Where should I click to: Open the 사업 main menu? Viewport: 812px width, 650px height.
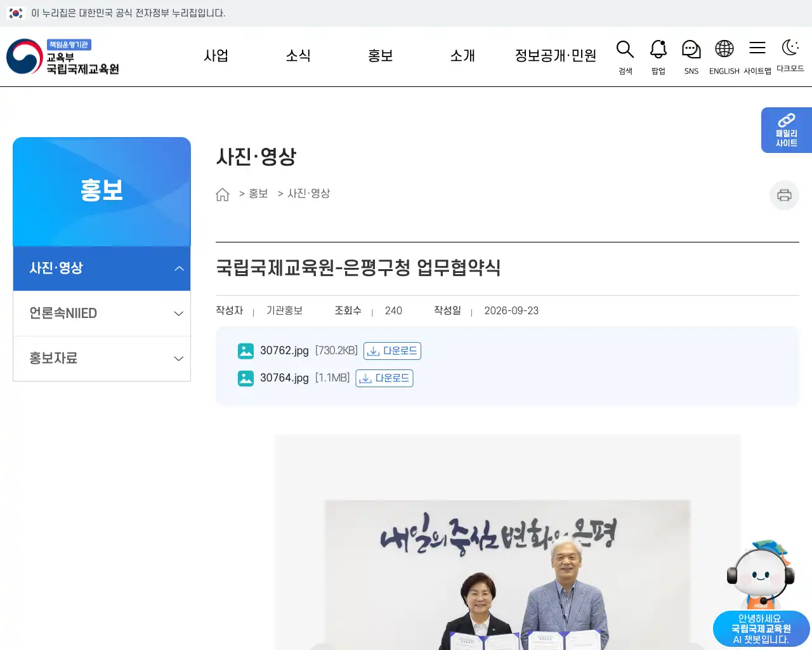[216, 56]
